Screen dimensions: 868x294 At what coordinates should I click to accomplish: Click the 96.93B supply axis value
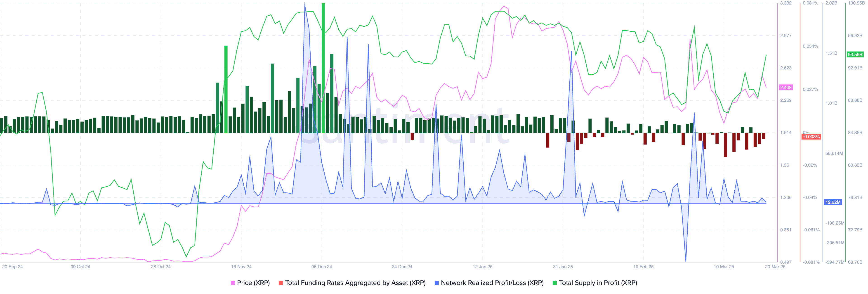coord(855,36)
